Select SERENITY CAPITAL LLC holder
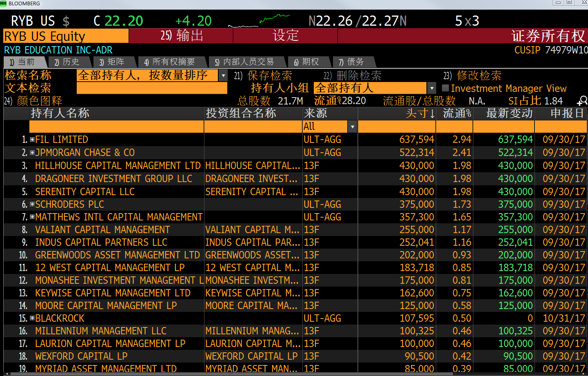Screen dimensions: 588x376 85,191
